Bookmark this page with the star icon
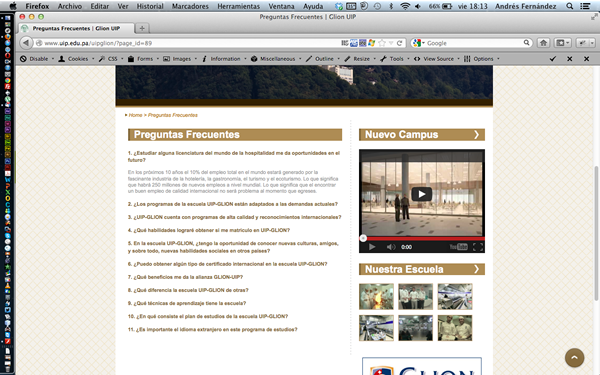The height and width of the screenshot is (375, 600). 382,43
